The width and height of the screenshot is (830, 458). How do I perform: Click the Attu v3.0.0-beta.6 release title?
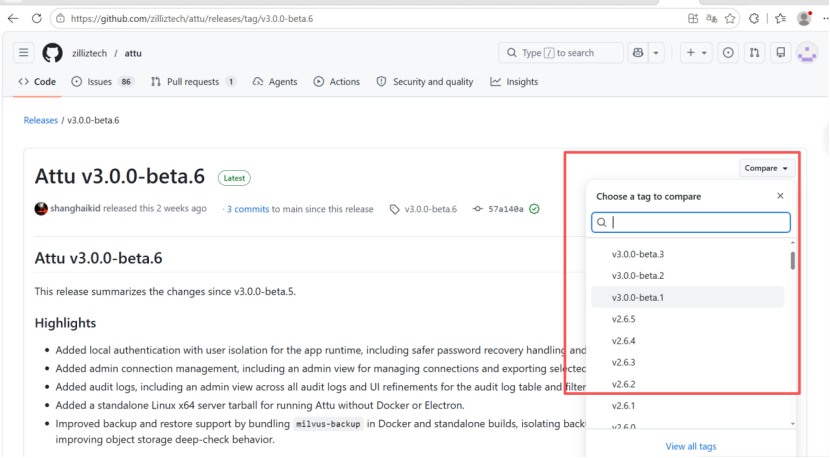click(x=120, y=176)
